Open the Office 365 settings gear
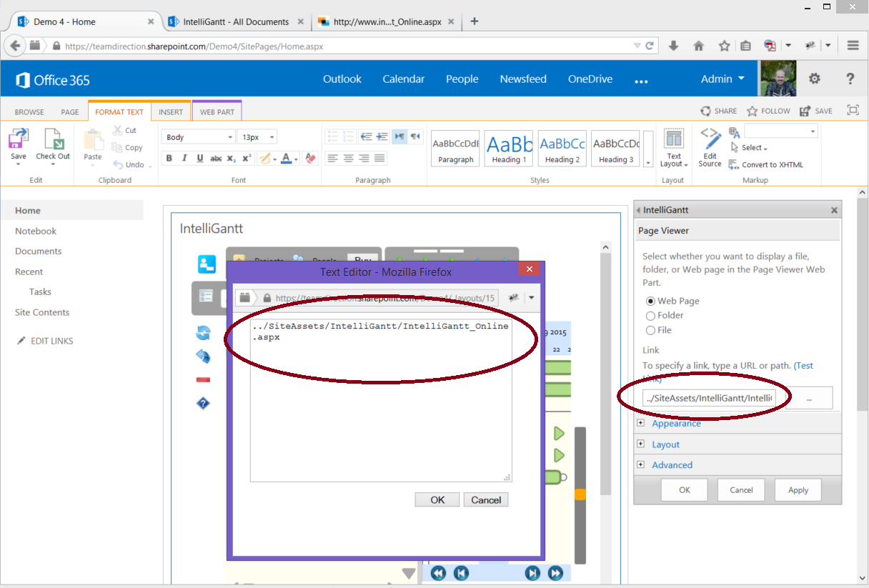The height and width of the screenshot is (588, 869). tap(814, 79)
